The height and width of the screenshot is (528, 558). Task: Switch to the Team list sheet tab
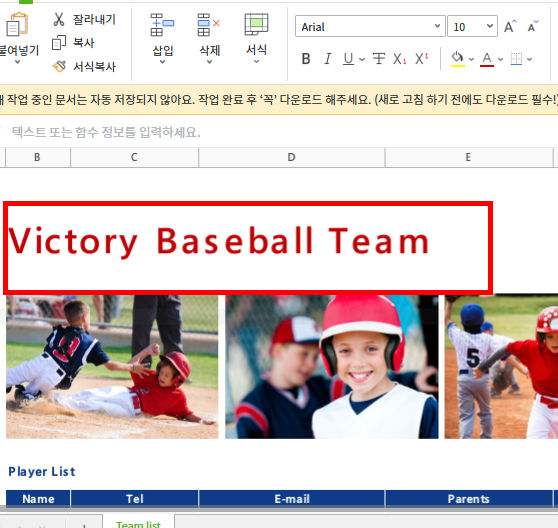[138, 522]
